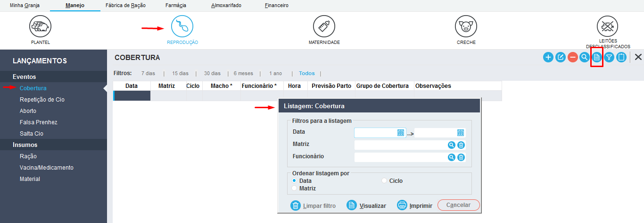Image resolution: width=644 pixels, height=223 pixels.
Task: Click the Data column header
Action: [x=132, y=86]
